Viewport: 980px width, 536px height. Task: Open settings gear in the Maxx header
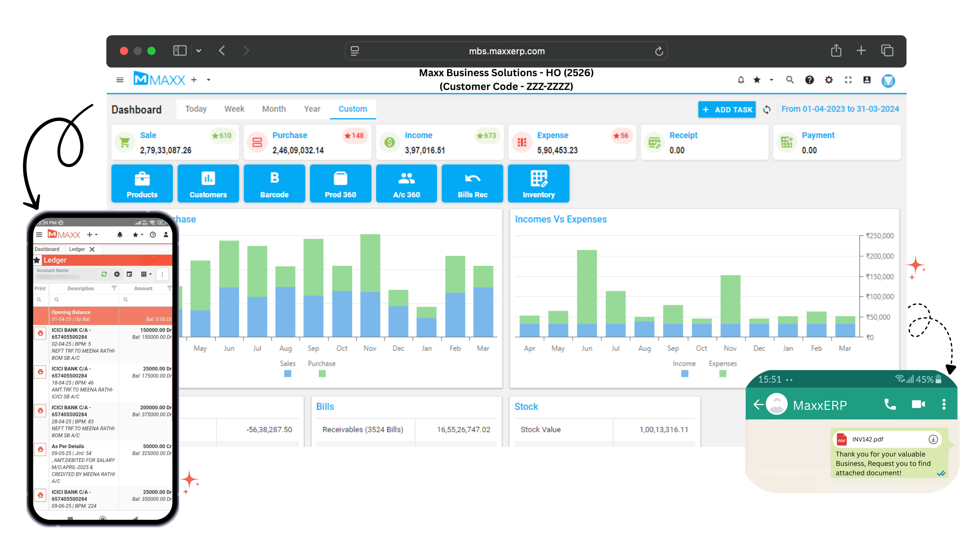[x=829, y=80]
